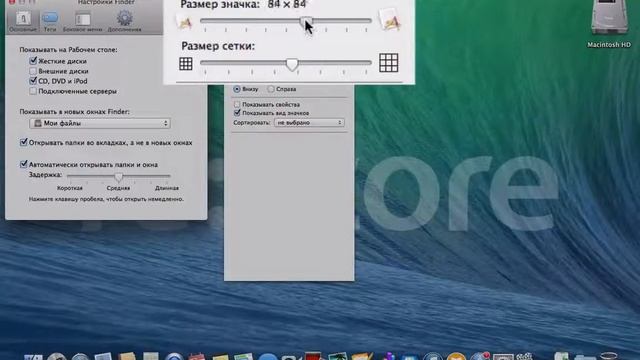Image resolution: width=640 pixels, height=360 pixels.
Task: Click the Задержка delay slider thumb
Action: (x=119, y=177)
